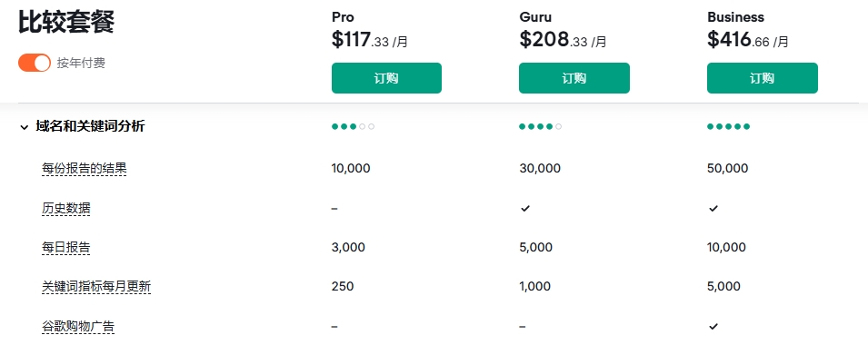Click the Business 历史数据 checkmark icon
Viewport: 868px width, 355px height.
click(713, 209)
